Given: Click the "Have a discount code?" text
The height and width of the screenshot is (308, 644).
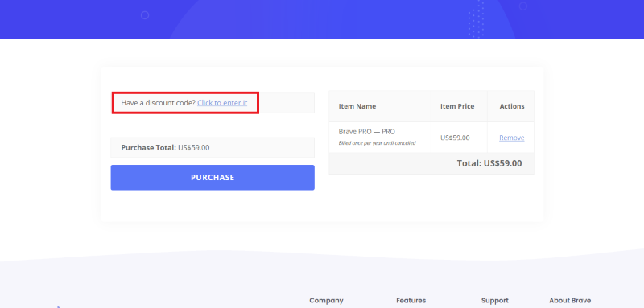Looking at the screenshot, I should [x=159, y=102].
